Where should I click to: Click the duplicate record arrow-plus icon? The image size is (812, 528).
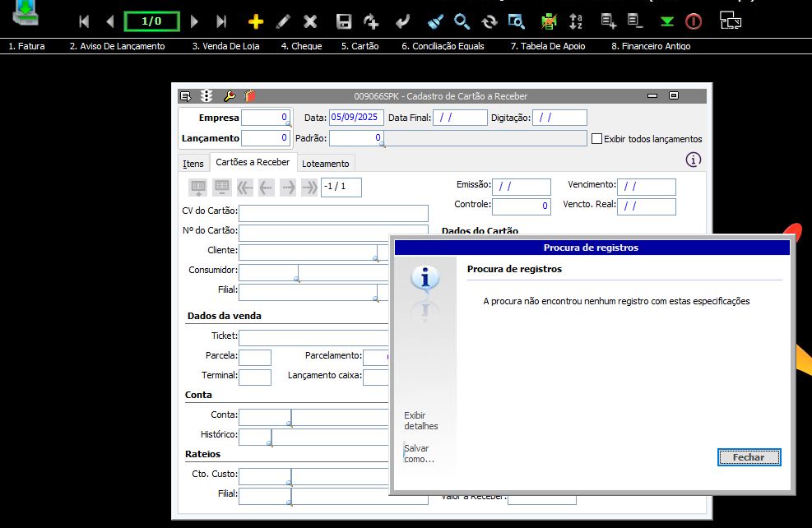371,21
